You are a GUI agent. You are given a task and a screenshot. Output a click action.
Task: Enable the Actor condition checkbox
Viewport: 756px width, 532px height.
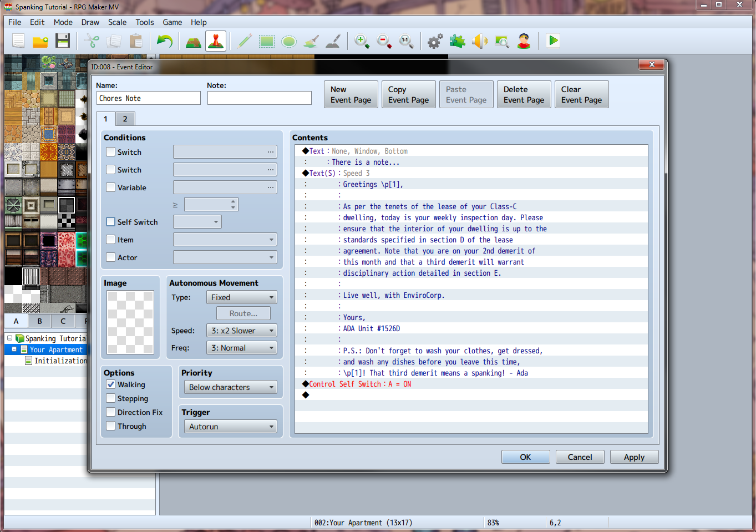point(111,257)
